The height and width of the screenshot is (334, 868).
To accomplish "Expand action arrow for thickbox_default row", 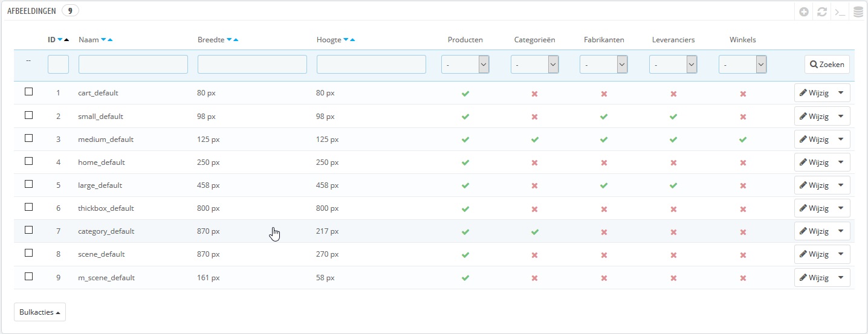I will [840, 208].
